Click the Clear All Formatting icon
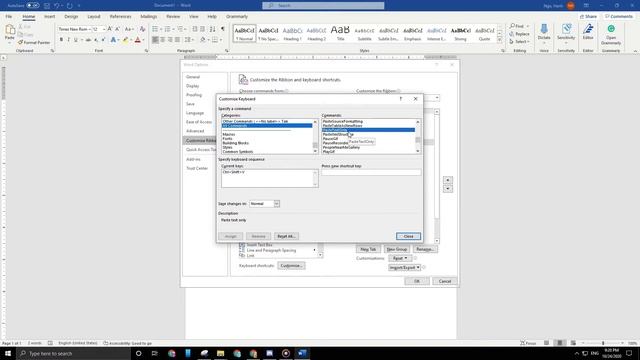Viewport: 640px width, 360px height. (142, 29)
